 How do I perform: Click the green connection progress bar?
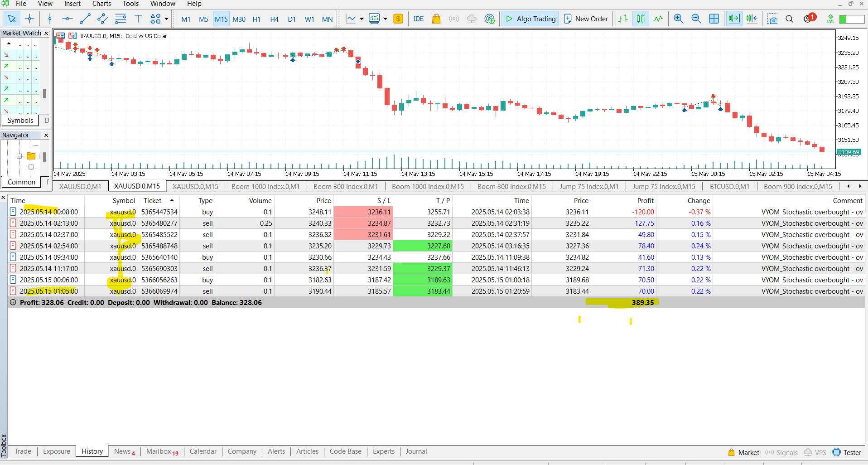point(852,19)
